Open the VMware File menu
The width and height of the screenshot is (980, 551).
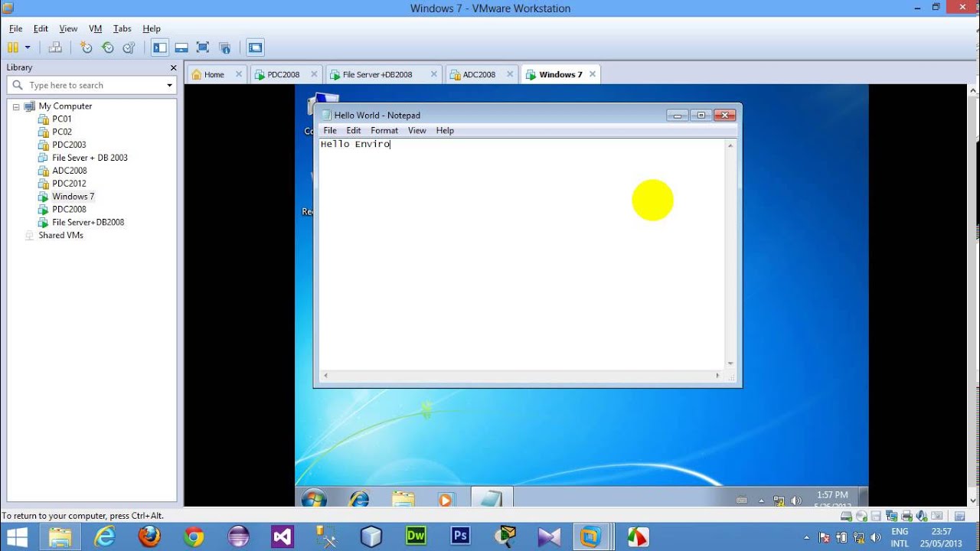coord(15,28)
